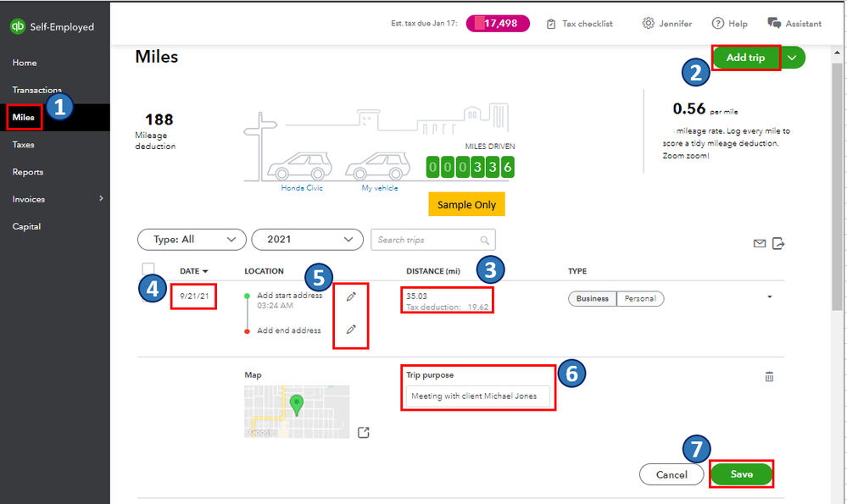
Task: Click the 35.03 distance value
Action: pyautogui.click(x=416, y=296)
